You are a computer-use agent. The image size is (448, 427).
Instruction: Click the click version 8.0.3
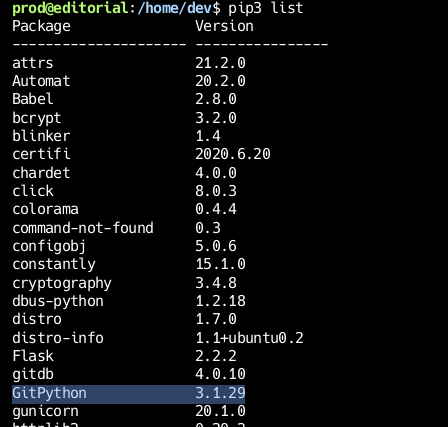pos(216,191)
